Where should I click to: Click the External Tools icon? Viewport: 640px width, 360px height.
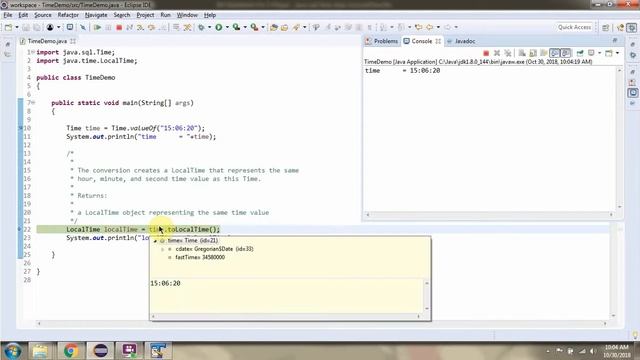[x=254, y=27]
